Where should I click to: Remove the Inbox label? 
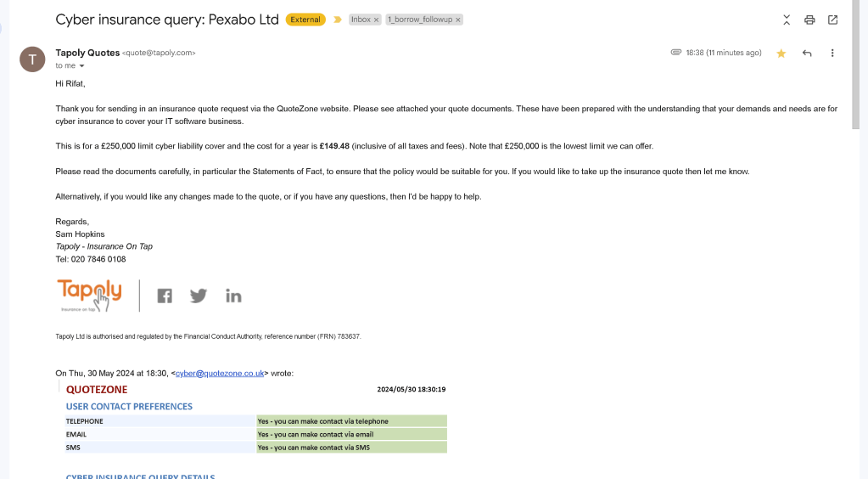pos(377,20)
